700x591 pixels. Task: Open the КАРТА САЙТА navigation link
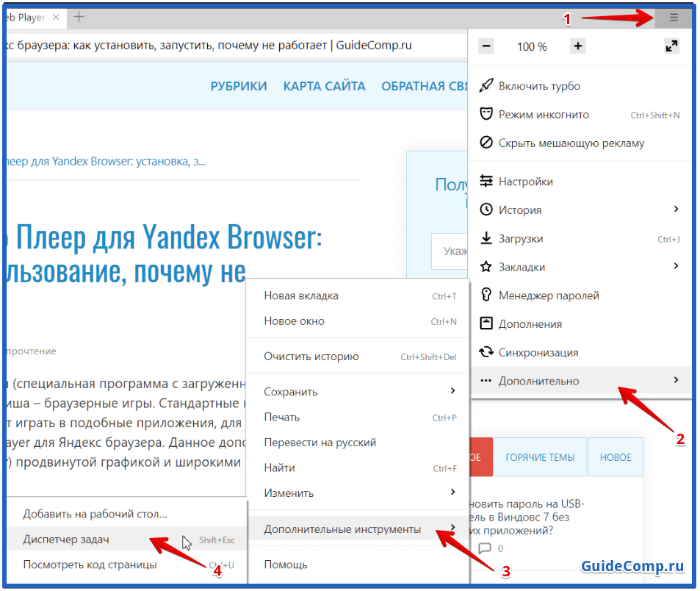pyautogui.click(x=324, y=86)
